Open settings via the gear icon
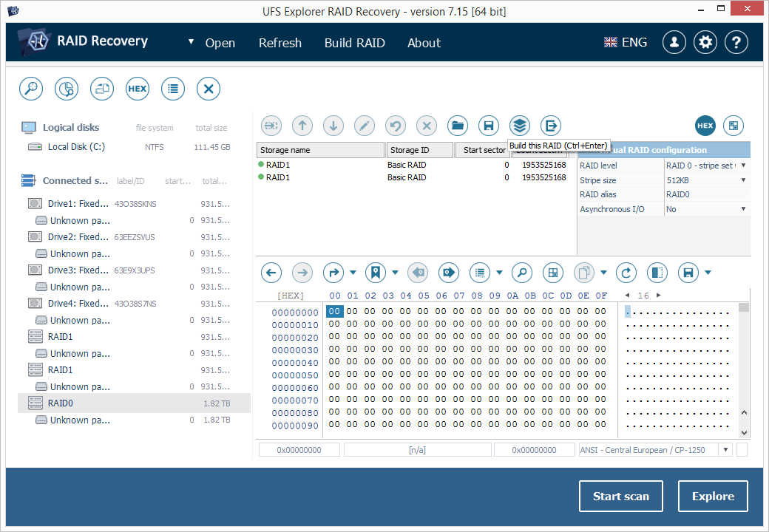This screenshot has width=769, height=532. pyautogui.click(x=705, y=43)
